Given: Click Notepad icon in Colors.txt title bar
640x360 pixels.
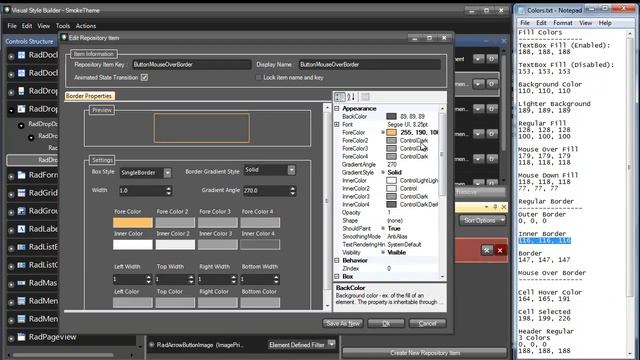Looking at the screenshot, I should [x=521, y=10].
